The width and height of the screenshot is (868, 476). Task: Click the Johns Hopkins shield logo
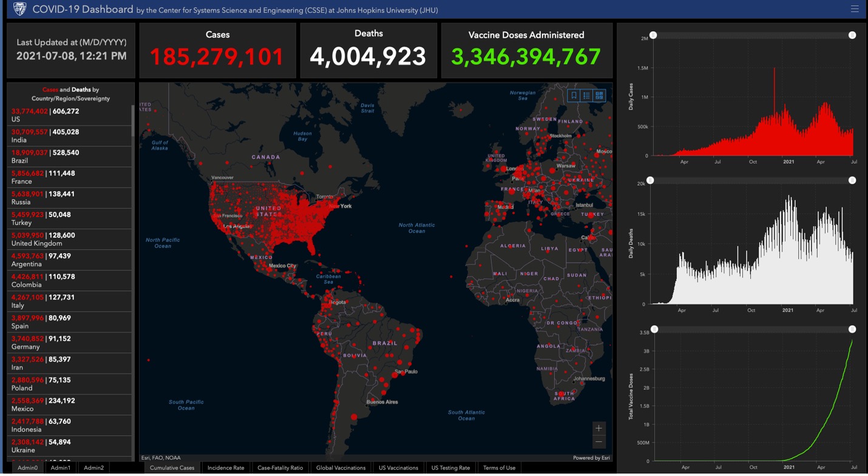point(20,9)
